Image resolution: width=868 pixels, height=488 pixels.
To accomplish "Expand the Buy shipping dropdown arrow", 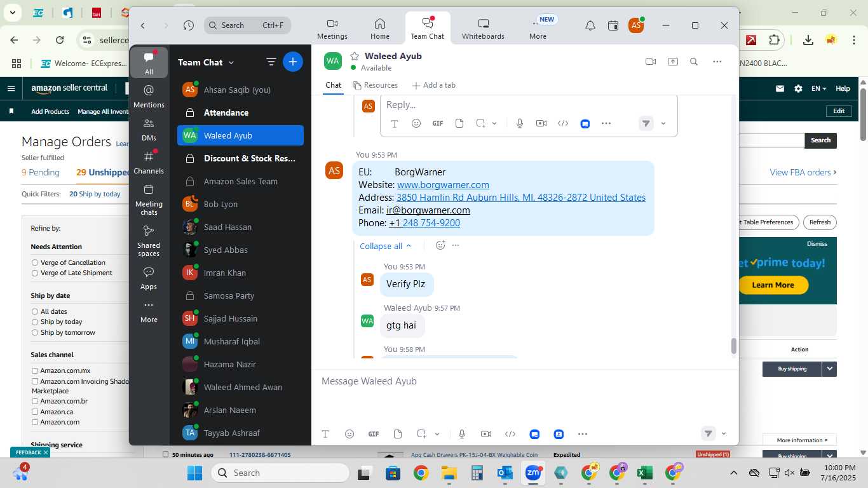I will pyautogui.click(x=829, y=369).
